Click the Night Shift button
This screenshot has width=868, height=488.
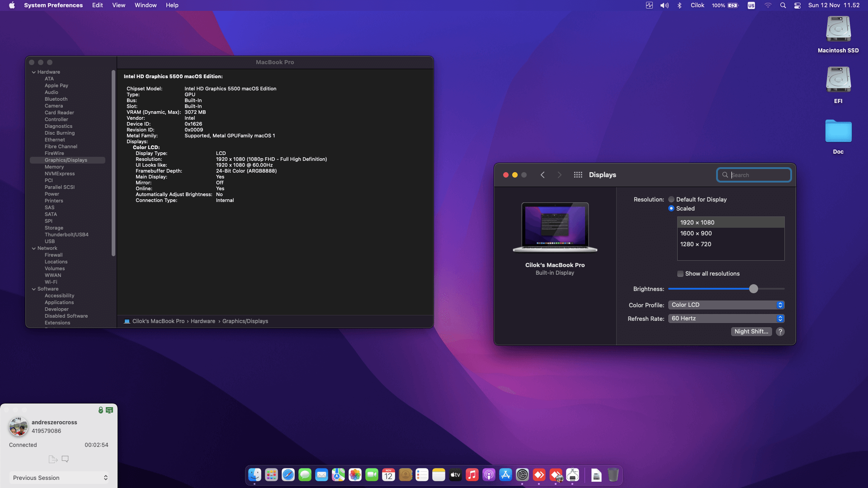pyautogui.click(x=751, y=332)
